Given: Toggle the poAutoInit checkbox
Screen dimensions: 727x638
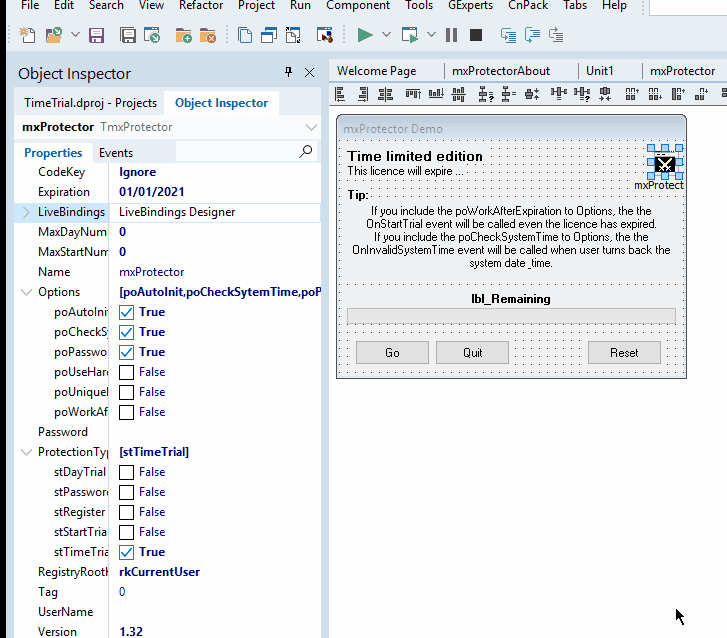Looking at the screenshot, I should click(127, 313).
